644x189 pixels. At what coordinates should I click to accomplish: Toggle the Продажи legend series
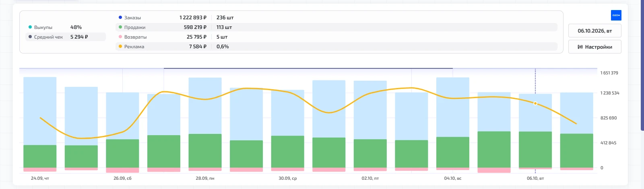point(336,27)
